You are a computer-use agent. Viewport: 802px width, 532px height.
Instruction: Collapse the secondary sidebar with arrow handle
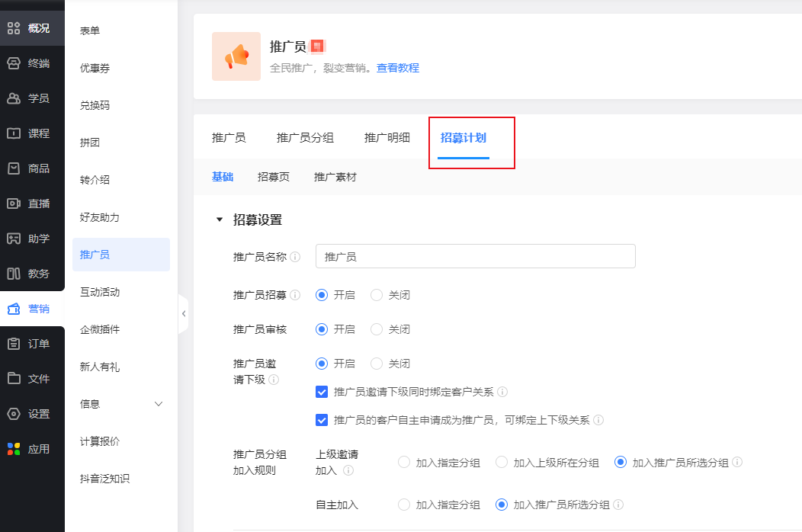[x=183, y=313]
